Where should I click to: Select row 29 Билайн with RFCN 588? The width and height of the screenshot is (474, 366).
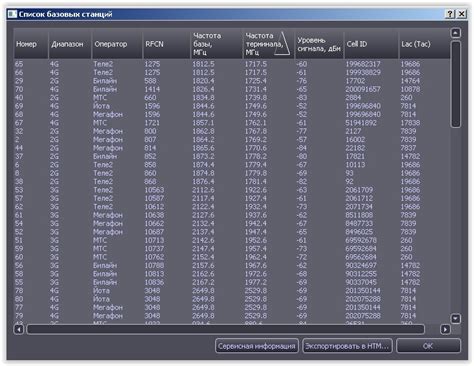pyautogui.click(x=232, y=81)
